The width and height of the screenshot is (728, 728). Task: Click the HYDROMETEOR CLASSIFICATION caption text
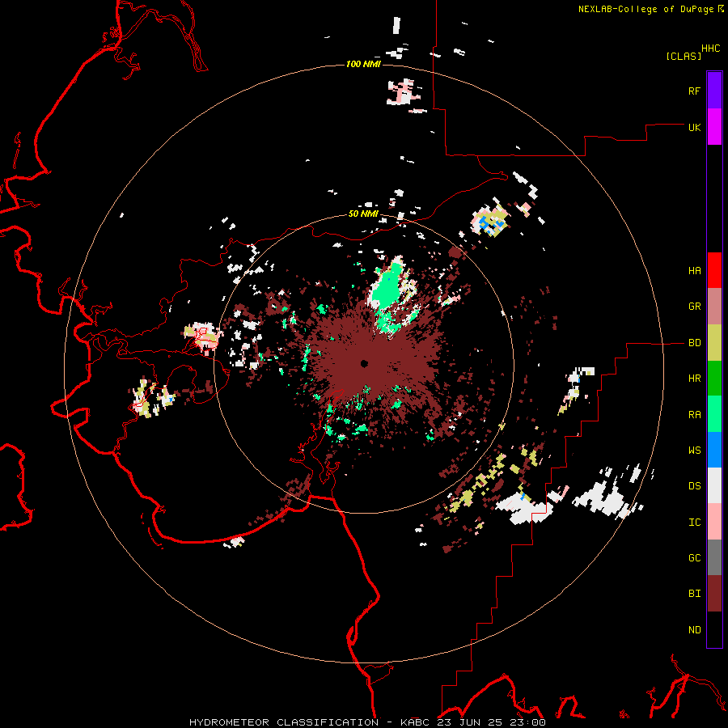coord(284,722)
